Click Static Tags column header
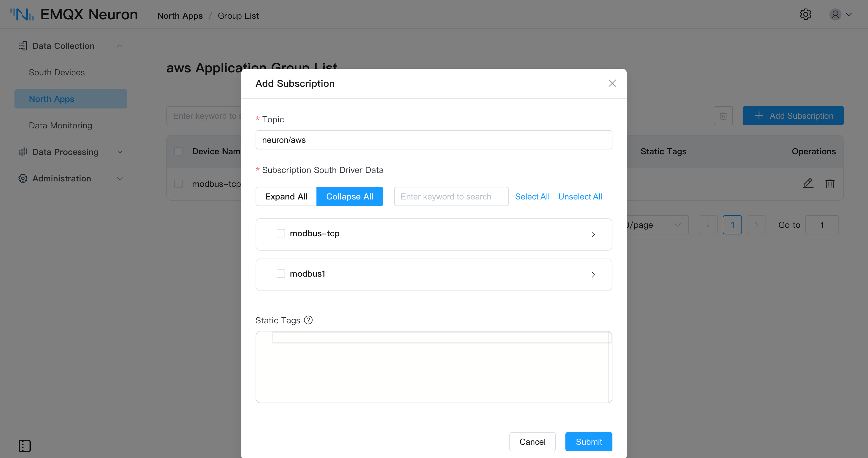The height and width of the screenshot is (458, 868). click(663, 152)
